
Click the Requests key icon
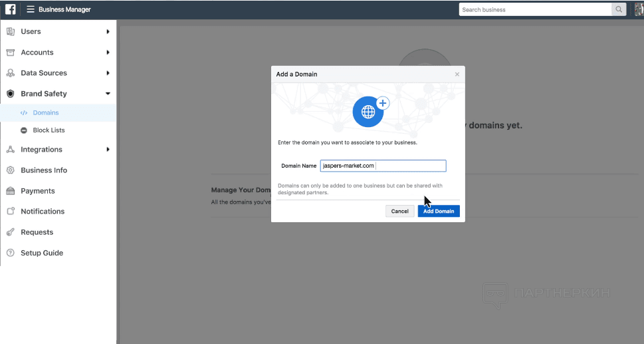coord(11,232)
